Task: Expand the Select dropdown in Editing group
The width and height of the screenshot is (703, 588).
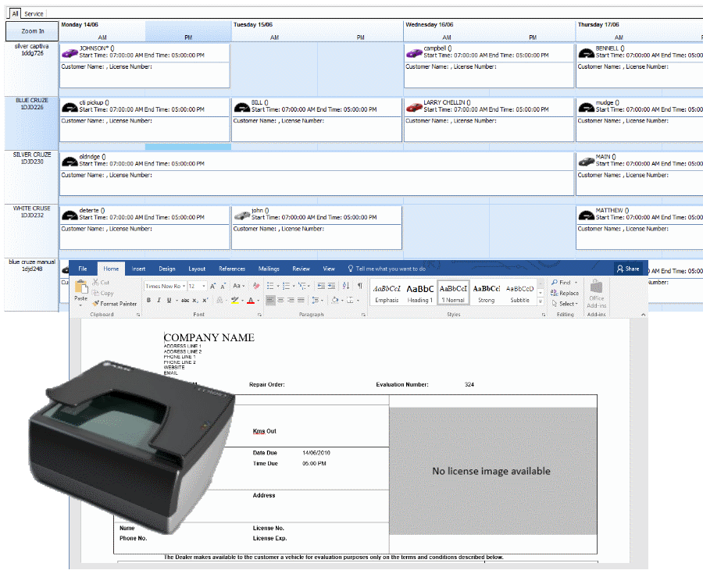Action: click(x=567, y=304)
